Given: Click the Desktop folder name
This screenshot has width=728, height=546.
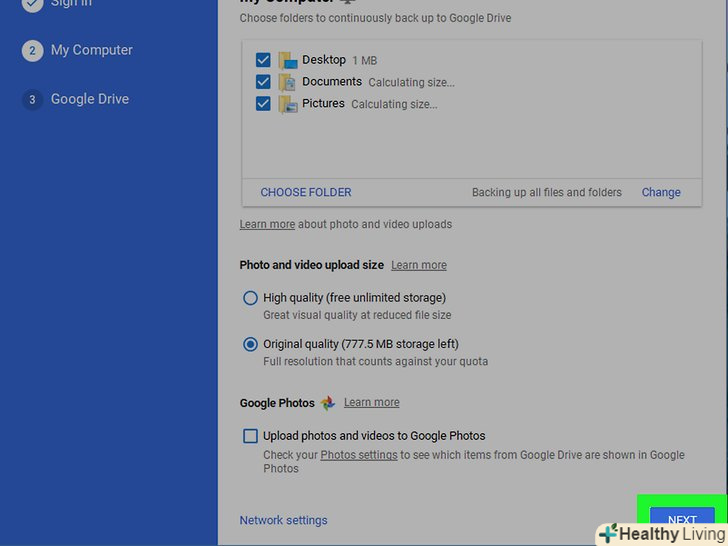Looking at the screenshot, I should (x=324, y=60).
